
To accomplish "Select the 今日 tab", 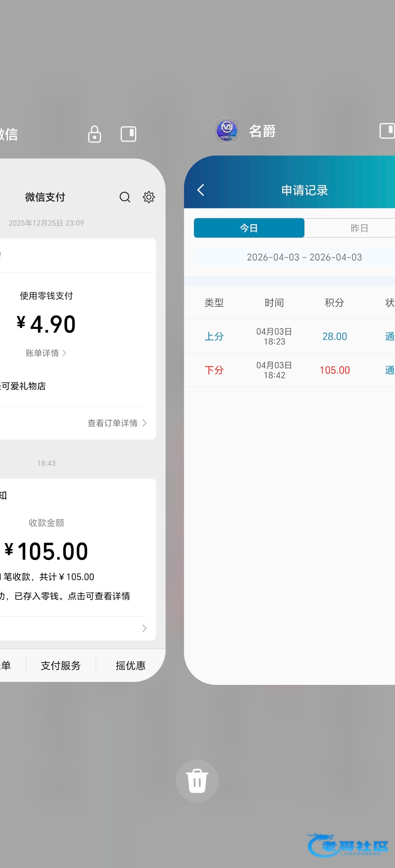I will coord(249,228).
